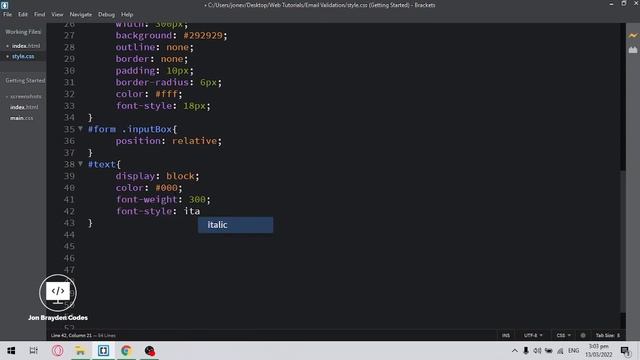The width and height of the screenshot is (640, 360).
Task: Open the Navigate menu
Action: pos(81,14)
